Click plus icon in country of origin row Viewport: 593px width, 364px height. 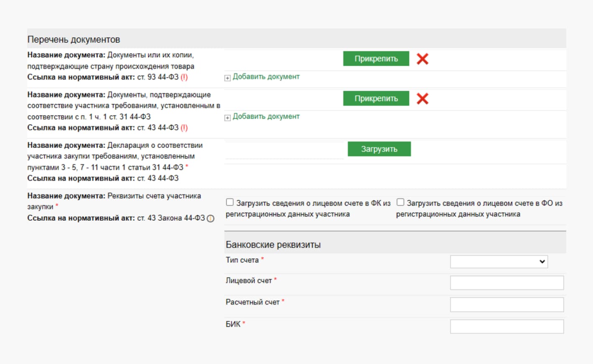pos(227,78)
